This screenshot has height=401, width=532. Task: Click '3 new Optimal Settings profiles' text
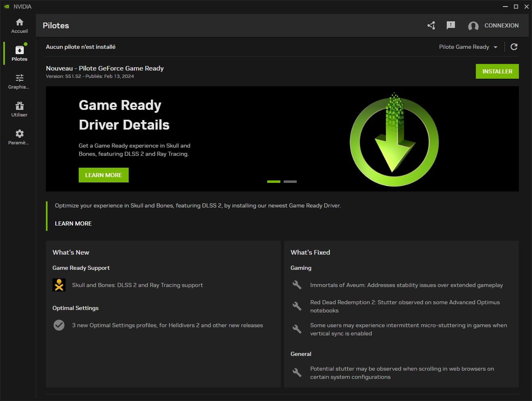168,325
